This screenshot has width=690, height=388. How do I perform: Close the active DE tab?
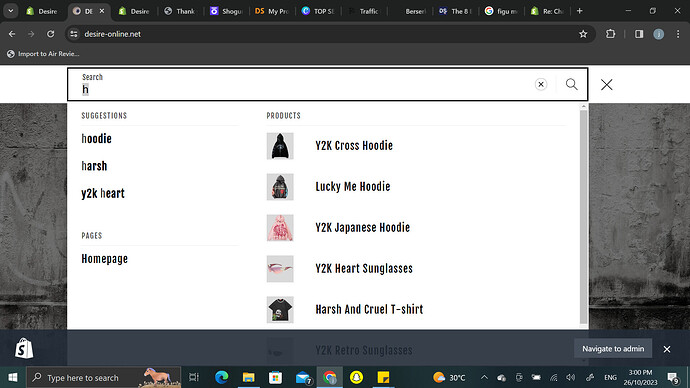(102, 11)
